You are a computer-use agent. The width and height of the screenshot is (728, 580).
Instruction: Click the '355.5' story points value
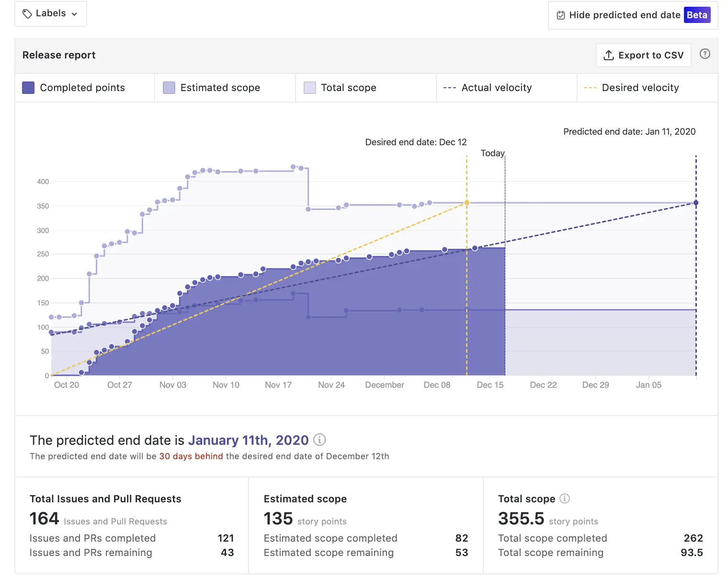(x=521, y=519)
